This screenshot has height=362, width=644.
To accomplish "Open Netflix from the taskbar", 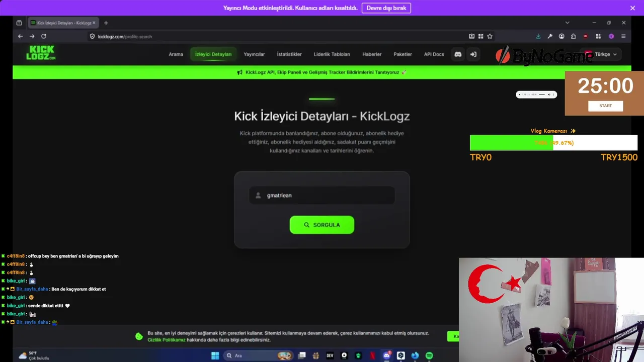I will [x=372, y=355].
